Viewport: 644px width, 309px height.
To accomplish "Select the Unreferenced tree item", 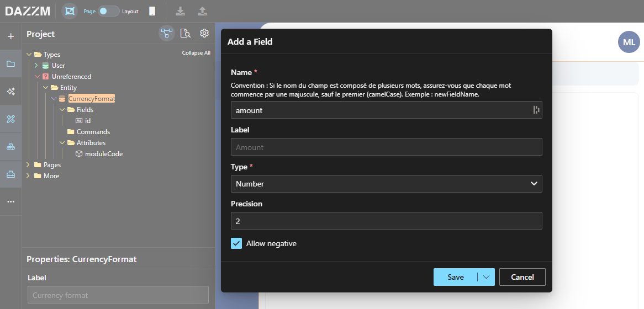I will pos(71,76).
